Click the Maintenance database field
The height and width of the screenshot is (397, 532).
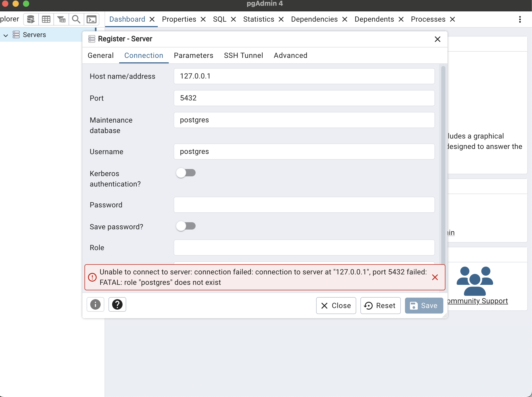pos(304,120)
